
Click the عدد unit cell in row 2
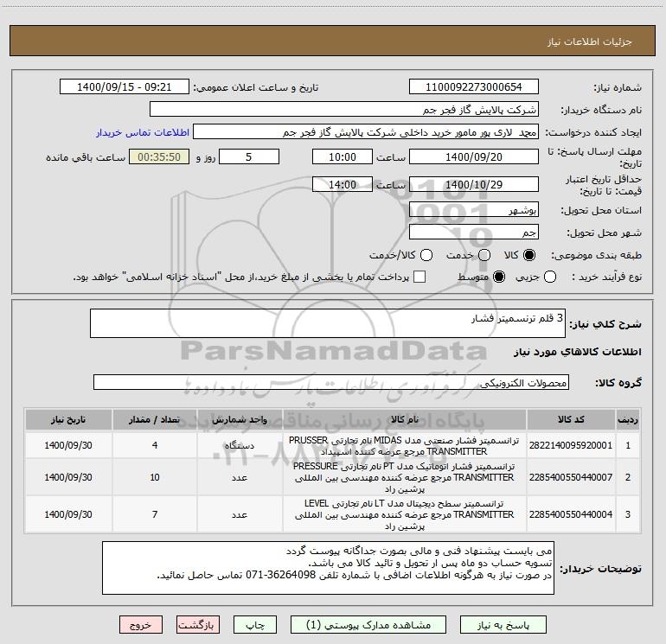pyautogui.click(x=240, y=477)
